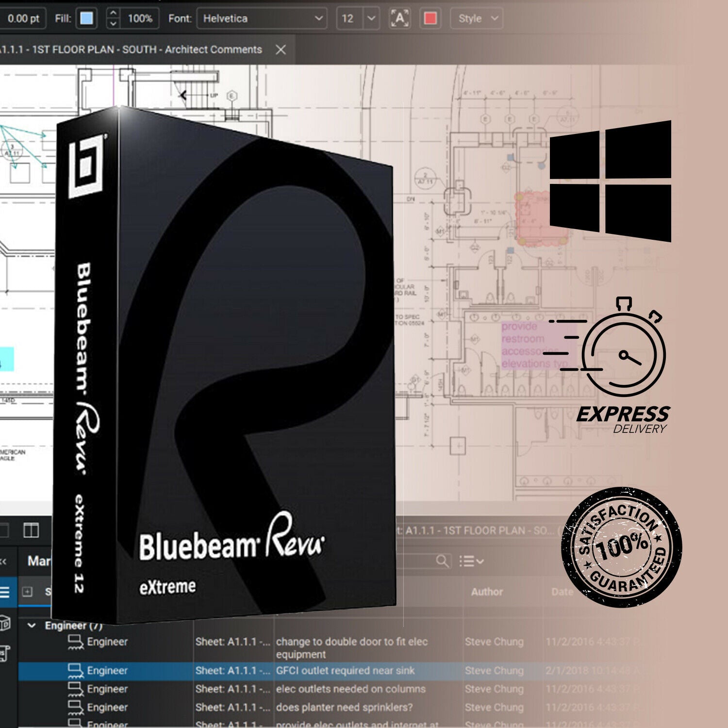
Task: Select 'elec outlets needed on columns' row
Action: click(340, 689)
